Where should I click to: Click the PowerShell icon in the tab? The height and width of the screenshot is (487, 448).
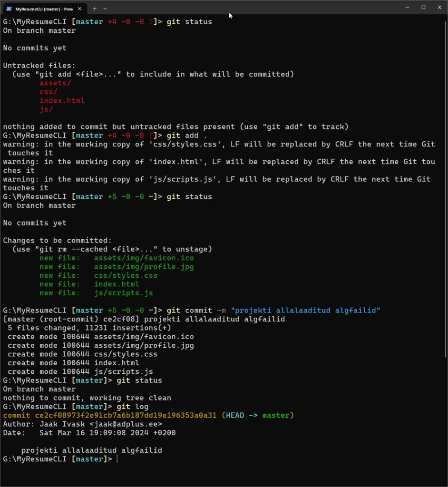click(x=9, y=9)
